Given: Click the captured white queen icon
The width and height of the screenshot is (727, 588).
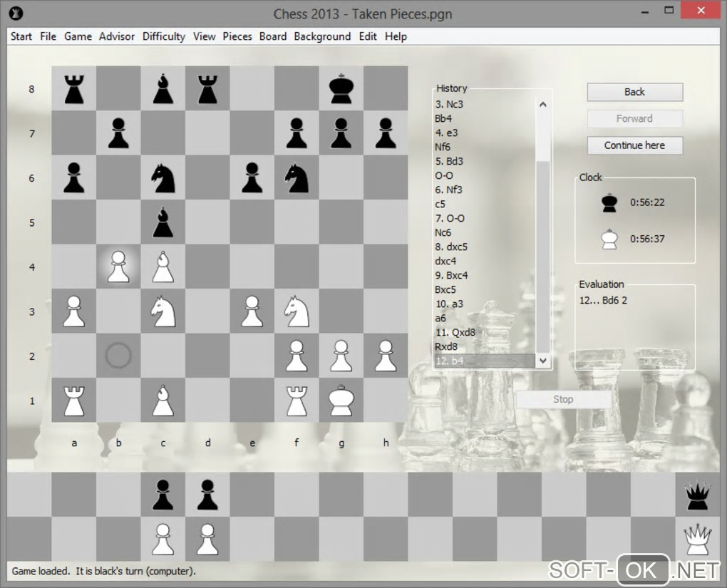Looking at the screenshot, I should click(x=697, y=540).
